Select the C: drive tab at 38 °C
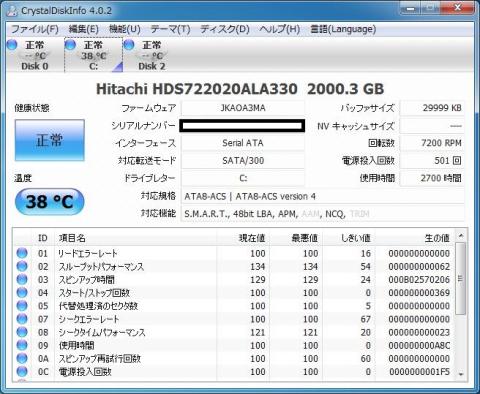 pos(93,55)
